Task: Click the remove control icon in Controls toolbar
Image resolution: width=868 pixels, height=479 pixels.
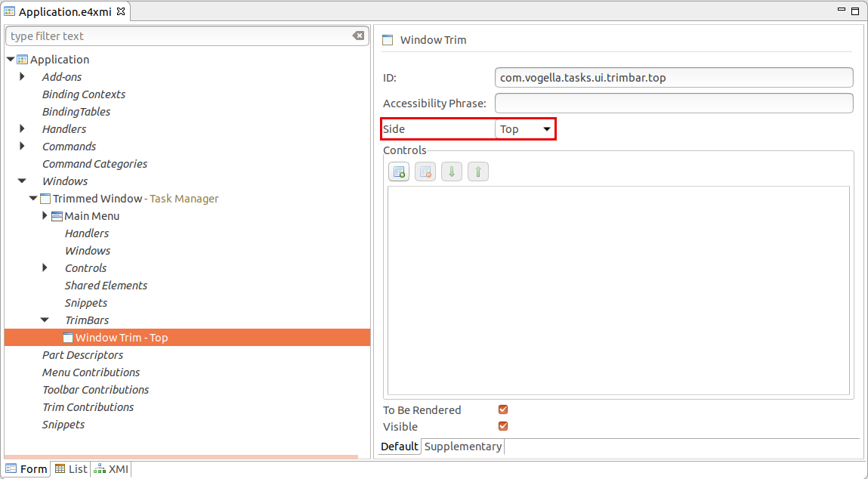Action: (425, 172)
